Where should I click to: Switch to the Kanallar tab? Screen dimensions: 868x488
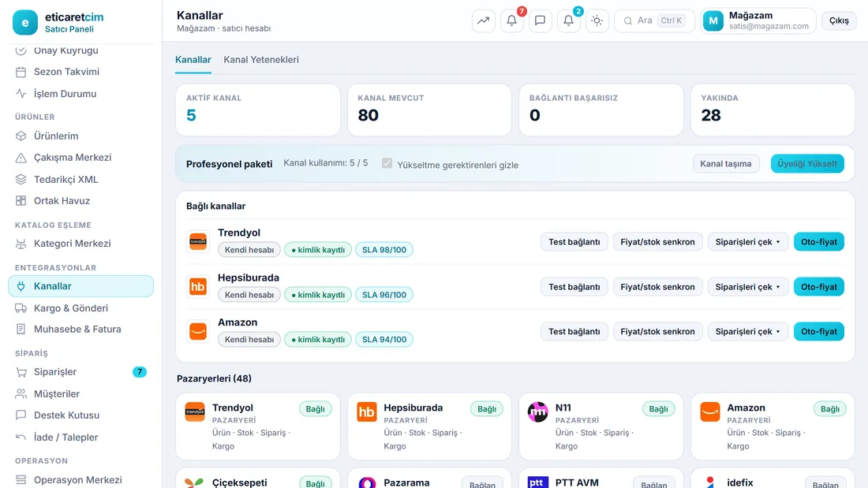(x=193, y=60)
